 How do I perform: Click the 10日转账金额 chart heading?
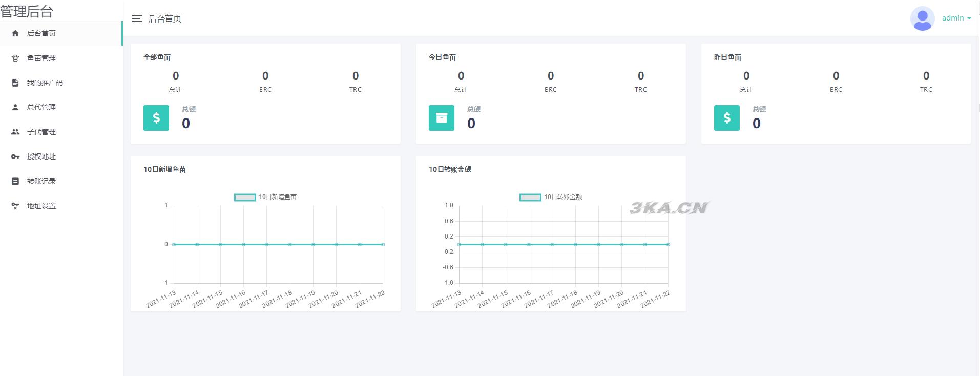click(x=450, y=169)
